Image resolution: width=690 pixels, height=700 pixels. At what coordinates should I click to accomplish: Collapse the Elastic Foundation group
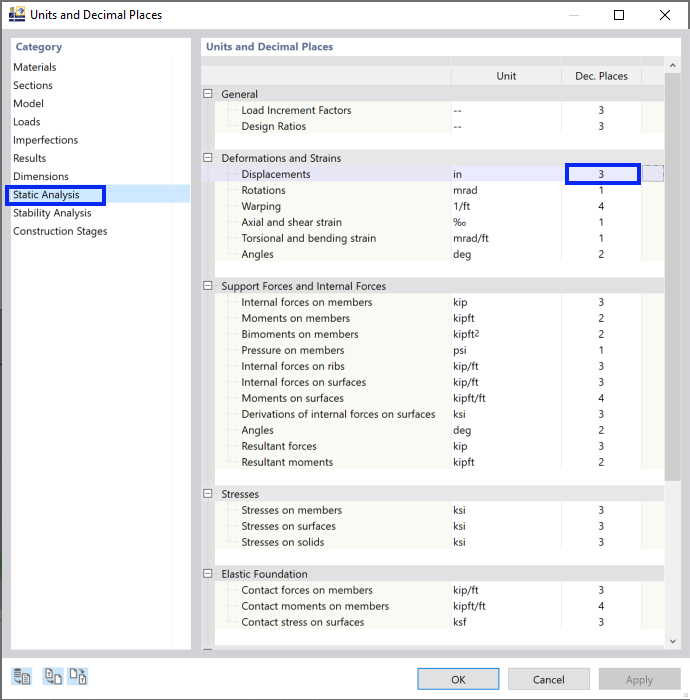click(208, 574)
